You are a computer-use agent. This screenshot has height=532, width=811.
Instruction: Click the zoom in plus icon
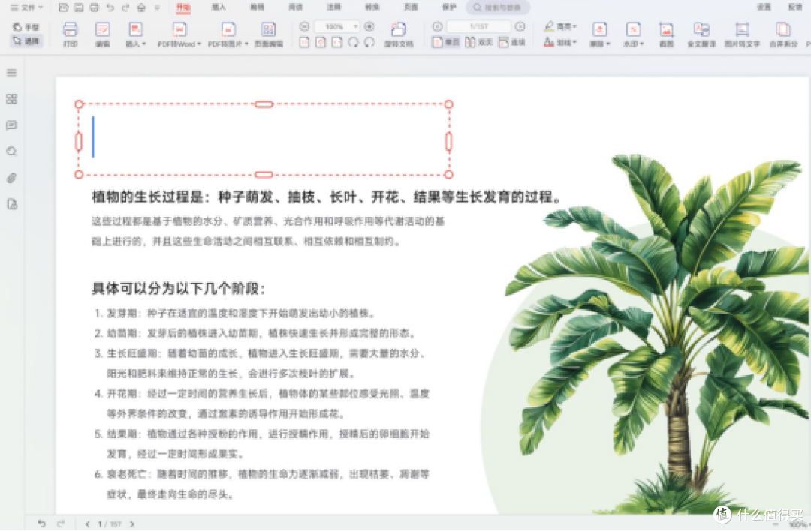(x=369, y=26)
